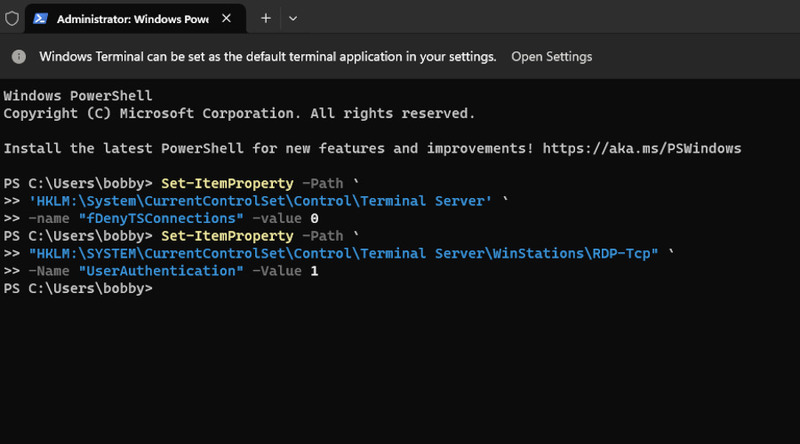Expand the new tab profile dropdown chevron
The width and height of the screenshot is (800, 444).
click(x=293, y=18)
